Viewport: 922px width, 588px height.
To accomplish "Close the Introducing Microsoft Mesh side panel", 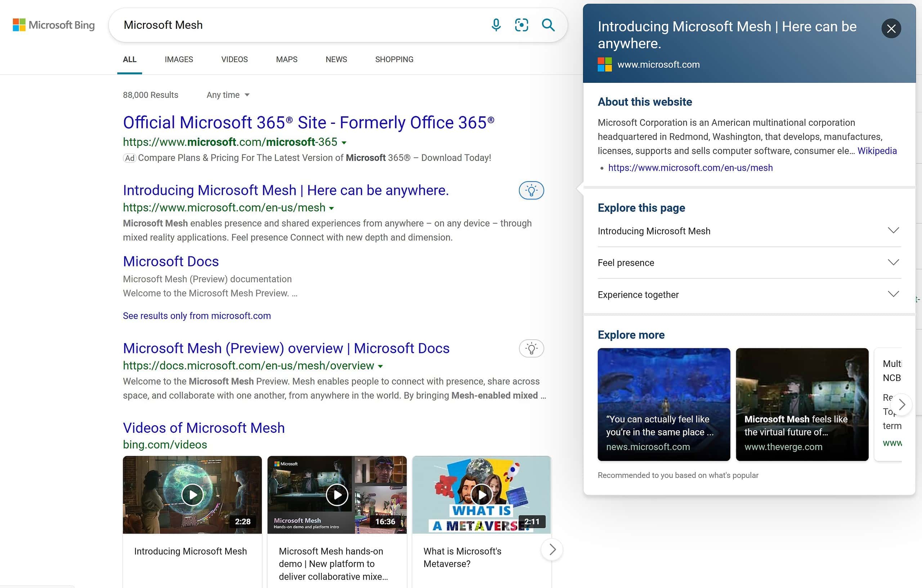I will 891,28.
